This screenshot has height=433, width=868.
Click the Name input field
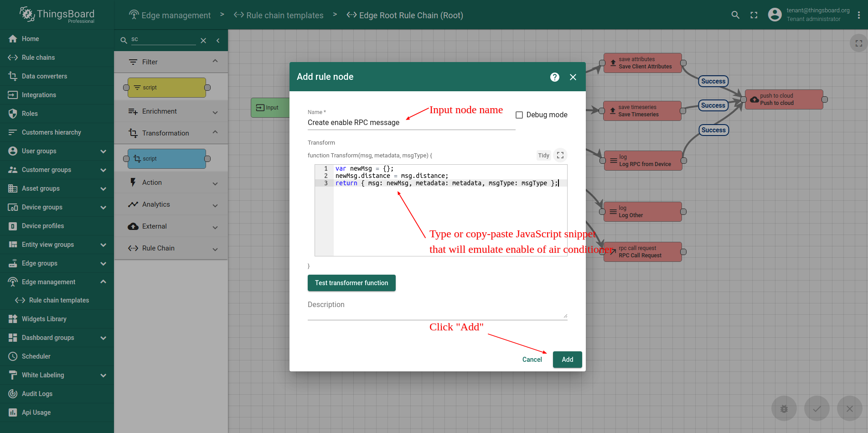(x=410, y=123)
